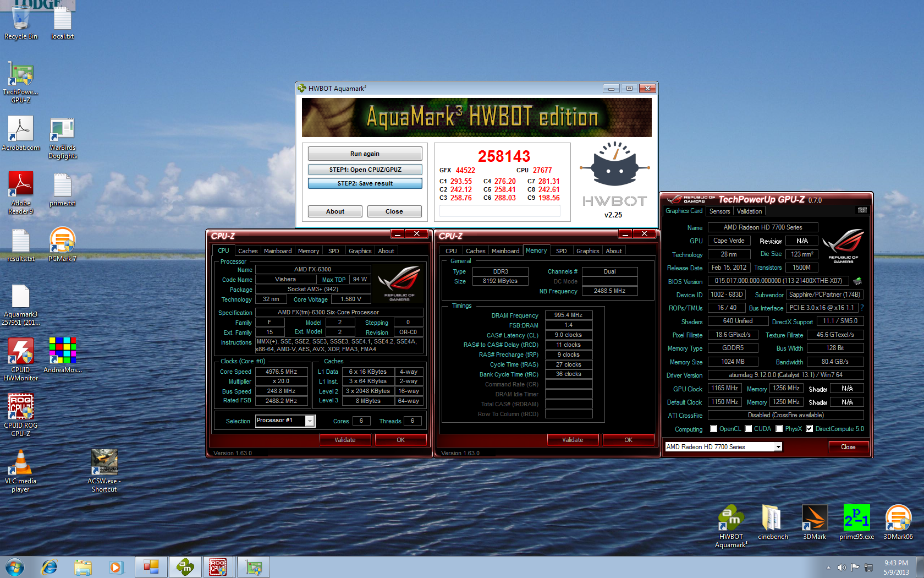Switch to Caches tab in left CPU-Z window

248,251
